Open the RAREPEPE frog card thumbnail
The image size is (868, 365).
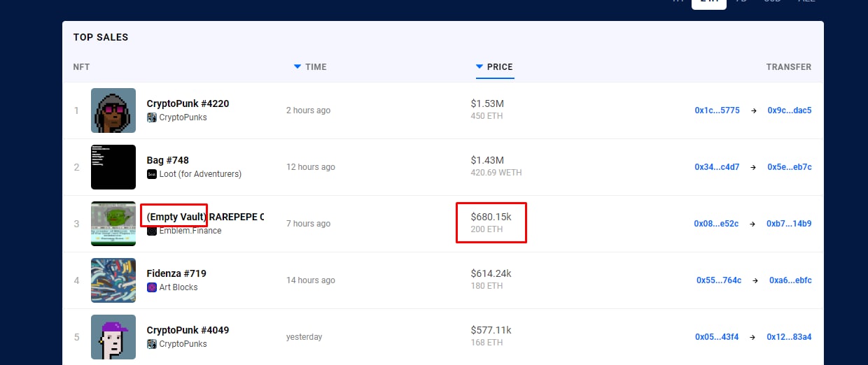pyautogui.click(x=113, y=224)
